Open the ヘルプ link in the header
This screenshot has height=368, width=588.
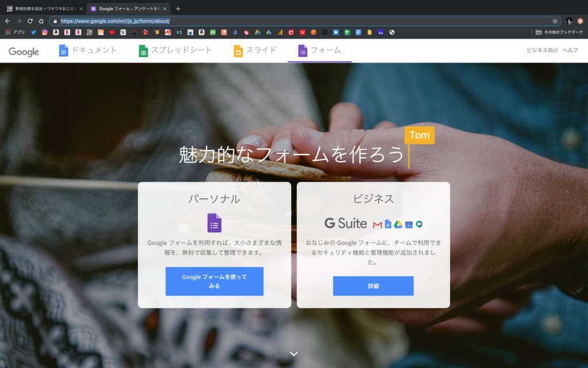[x=570, y=51]
